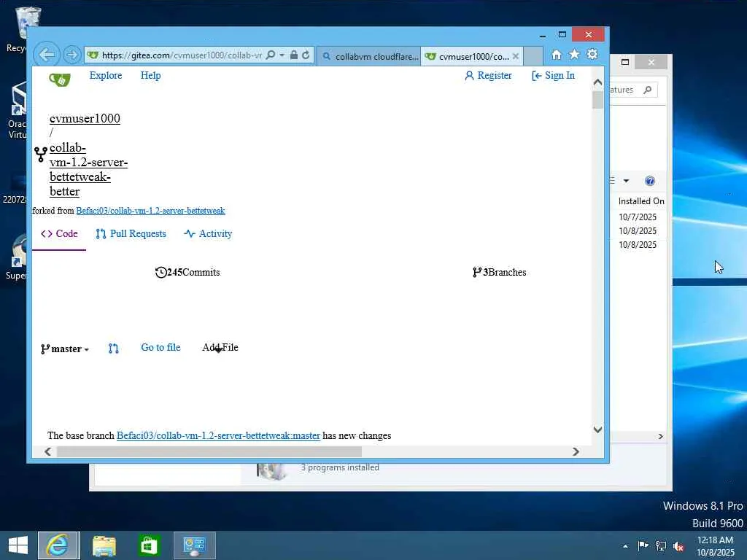Viewport: 747px width, 560px height.
Task: Open the address bar search magnifier
Action: pos(270,55)
